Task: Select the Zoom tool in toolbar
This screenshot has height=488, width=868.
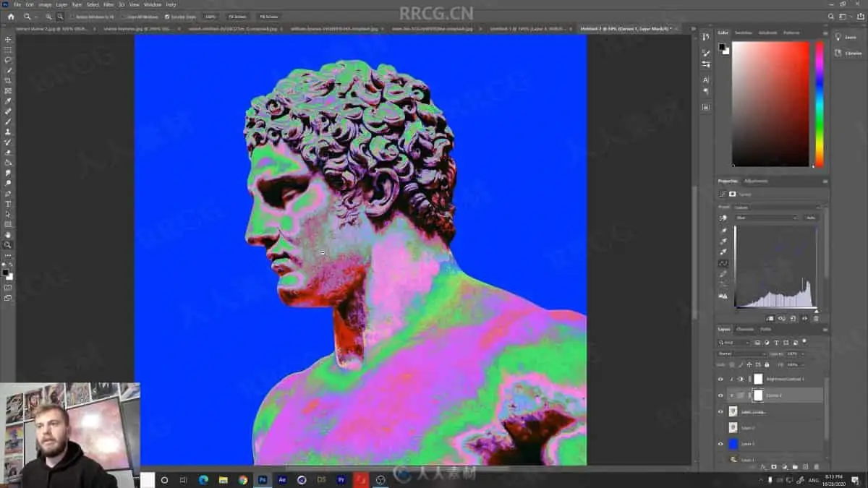Action: click(x=8, y=245)
